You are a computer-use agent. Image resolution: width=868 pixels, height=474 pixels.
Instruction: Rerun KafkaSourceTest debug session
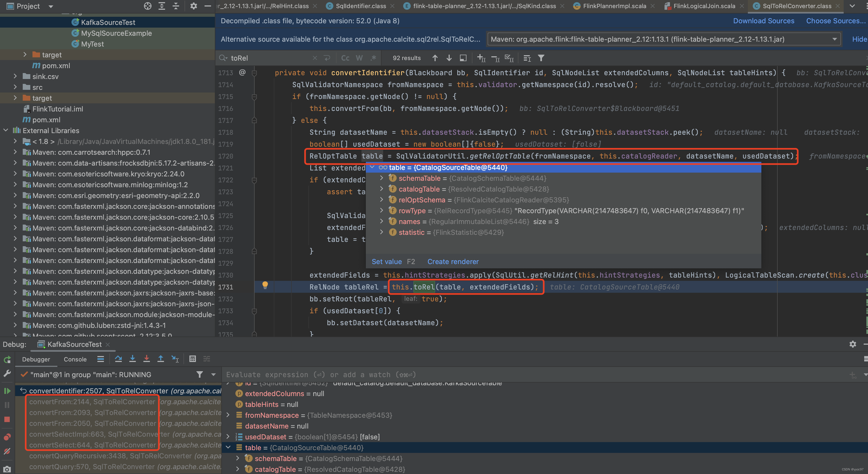[7, 360]
